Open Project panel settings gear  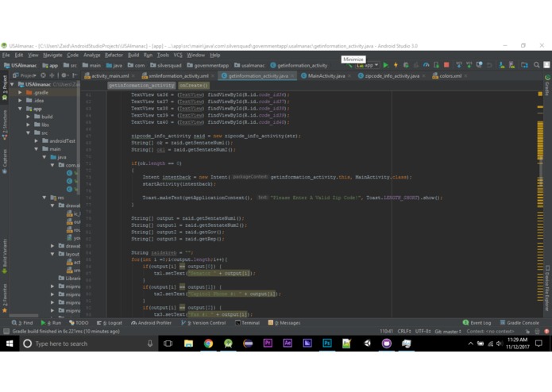[64, 75]
